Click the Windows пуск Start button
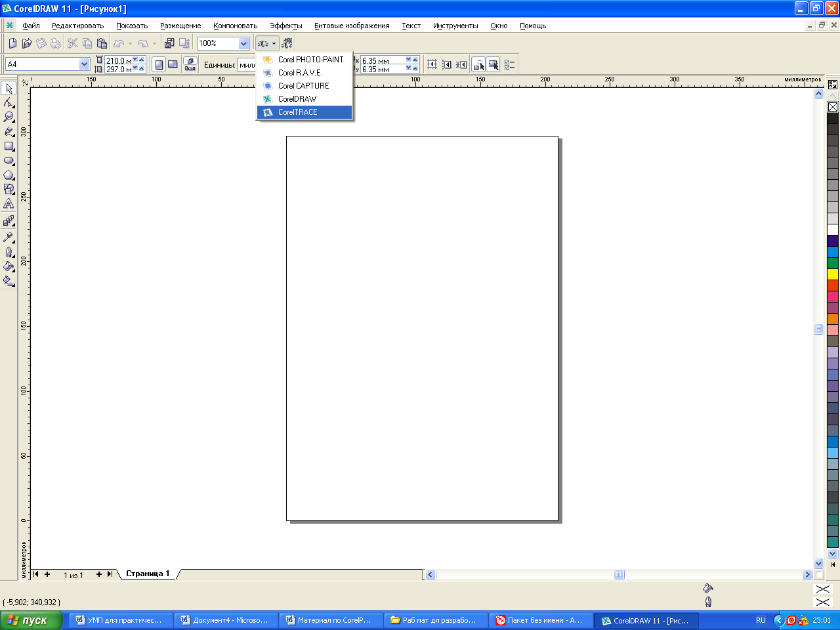 (31, 620)
